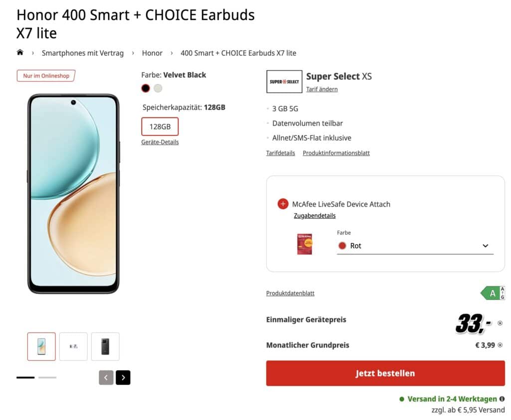Open the shipping info icon
The image size is (511, 420).
pyautogui.click(x=502, y=399)
